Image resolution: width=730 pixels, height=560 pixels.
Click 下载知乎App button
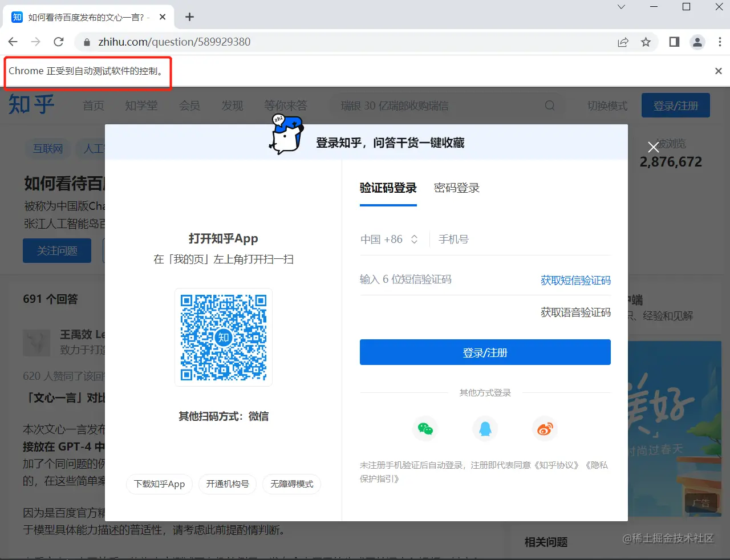[x=159, y=484]
